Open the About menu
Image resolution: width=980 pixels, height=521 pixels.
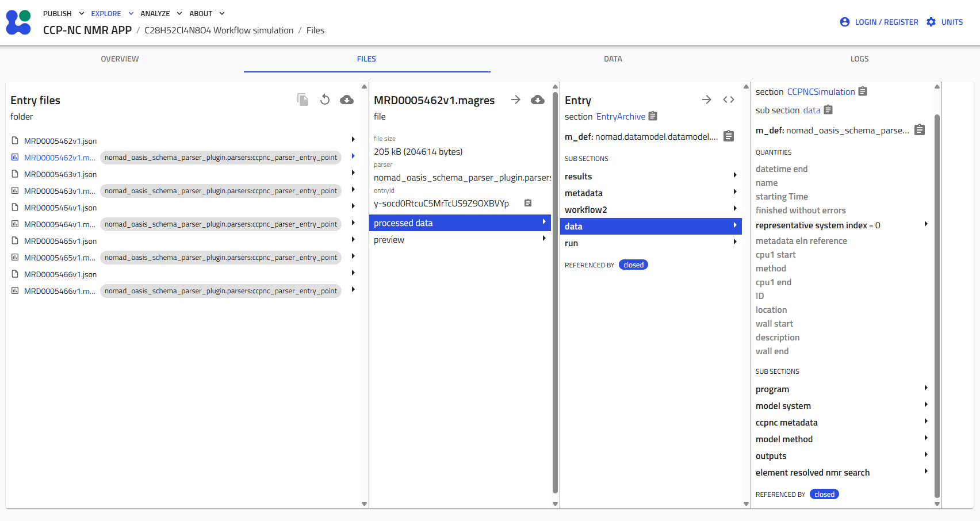click(207, 13)
